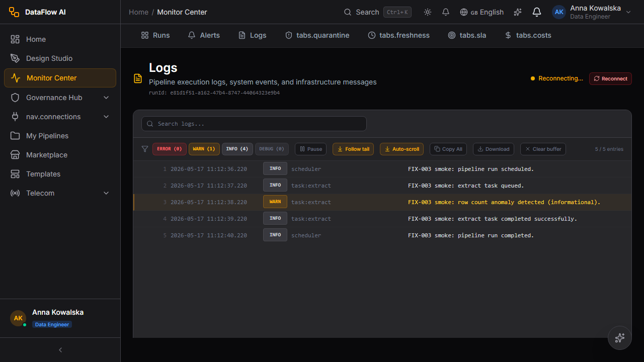Switch to the tabs.costs tab

[528, 35]
